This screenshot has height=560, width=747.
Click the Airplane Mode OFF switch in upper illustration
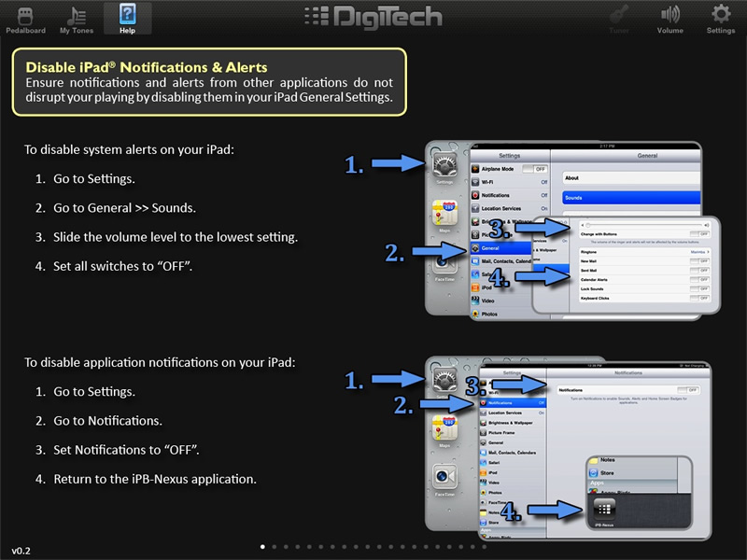click(x=534, y=169)
